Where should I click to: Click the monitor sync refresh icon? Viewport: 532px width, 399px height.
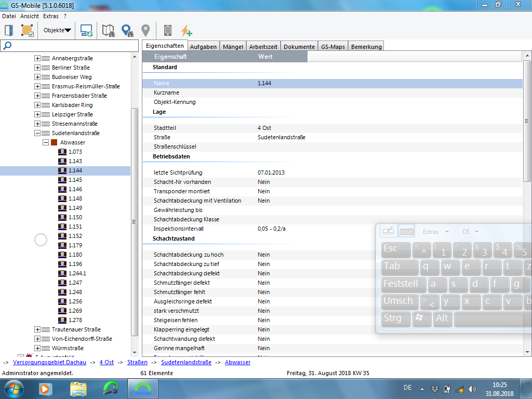click(86, 30)
